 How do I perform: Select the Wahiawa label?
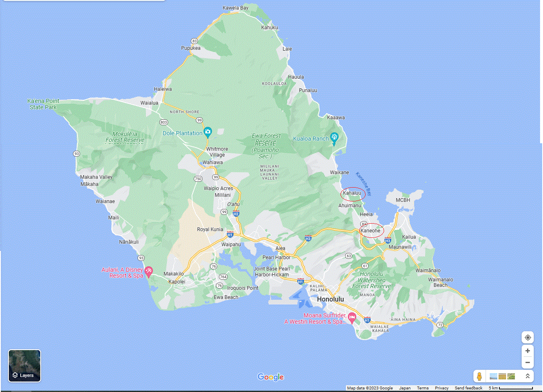pyautogui.click(x=213, y=162)
